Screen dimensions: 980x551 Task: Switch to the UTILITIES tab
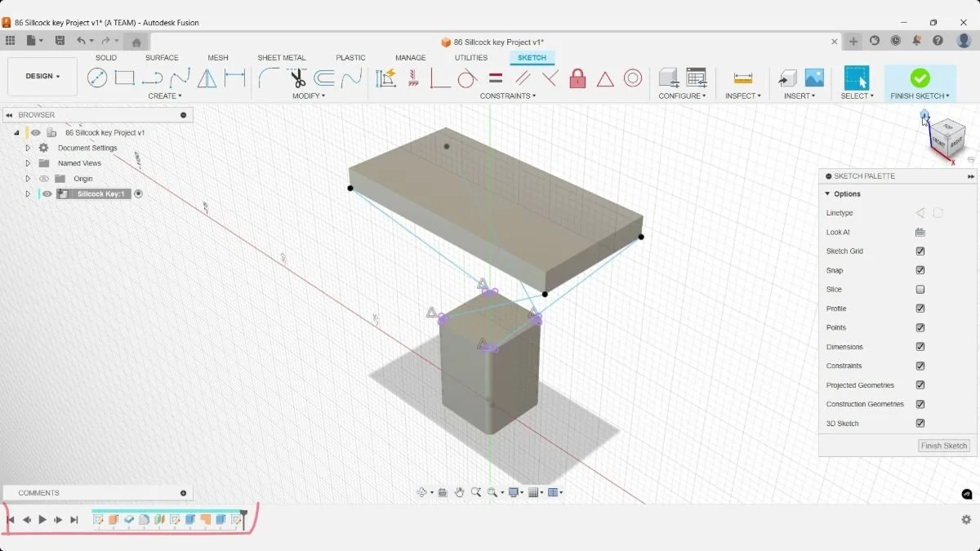(x=471, y=58)
